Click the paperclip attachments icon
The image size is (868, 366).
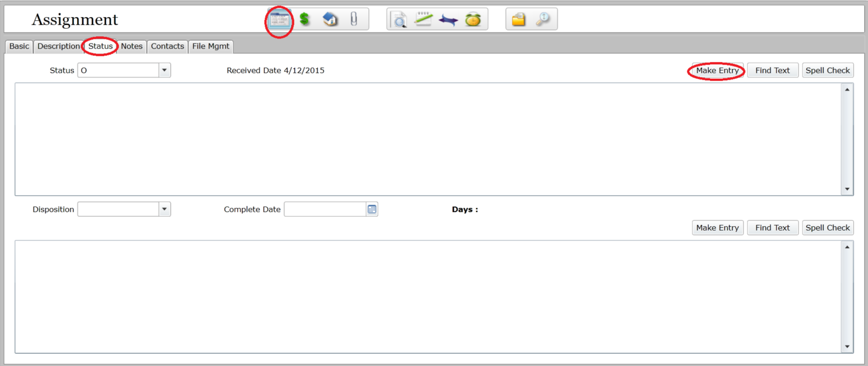[x=354, y=19]
